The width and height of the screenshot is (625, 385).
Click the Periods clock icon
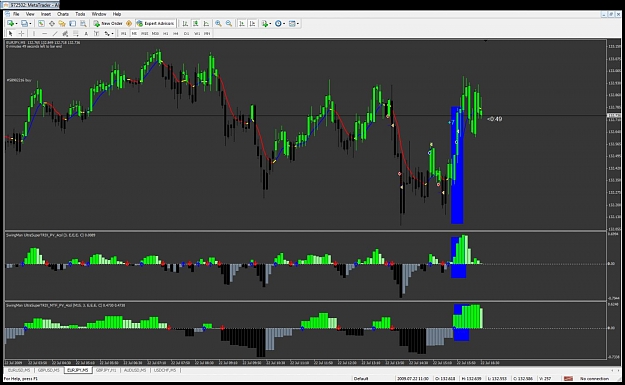(x=278, y=24)
